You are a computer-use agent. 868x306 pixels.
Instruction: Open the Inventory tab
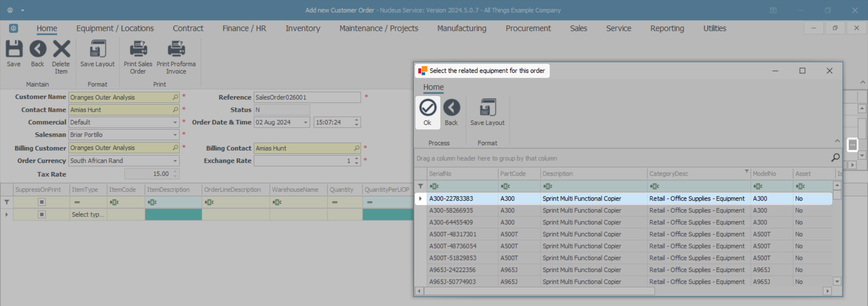point(303,28)
